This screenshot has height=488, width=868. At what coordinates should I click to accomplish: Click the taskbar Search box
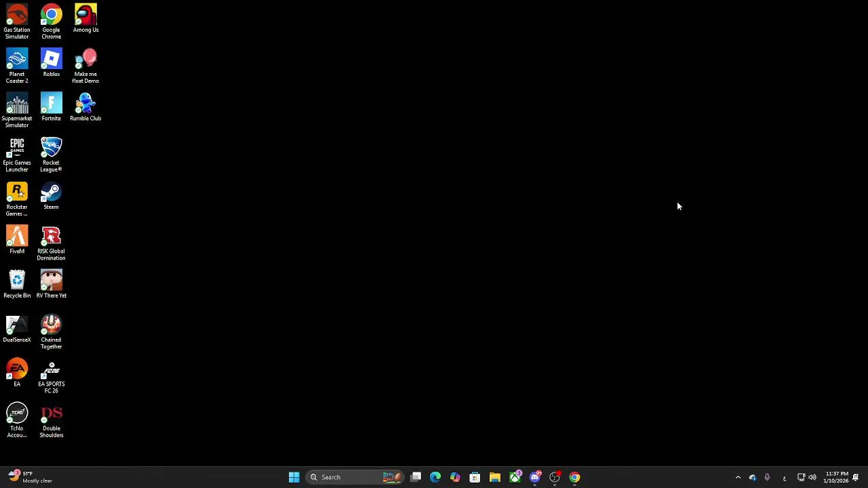pyautogui.click(x=355, y=477)
